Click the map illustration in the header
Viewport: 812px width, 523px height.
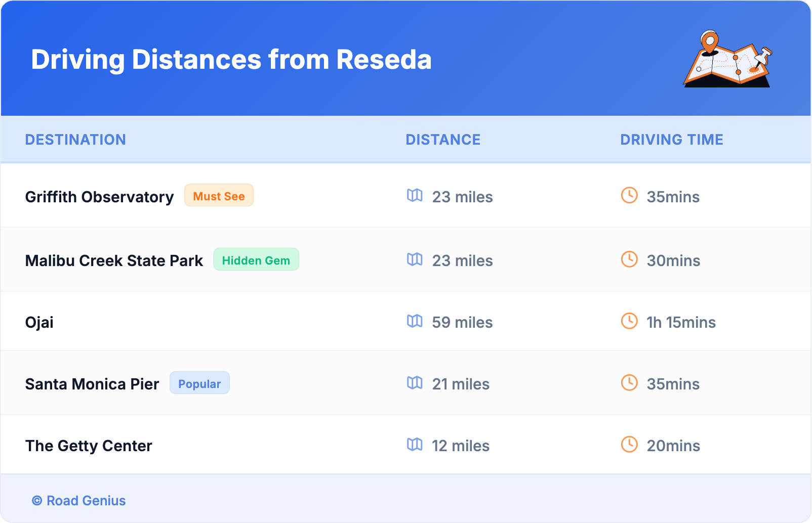[727, 59]
